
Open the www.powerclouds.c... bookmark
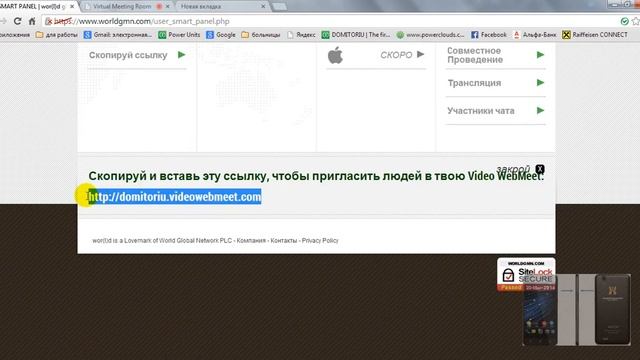point(430,35)
